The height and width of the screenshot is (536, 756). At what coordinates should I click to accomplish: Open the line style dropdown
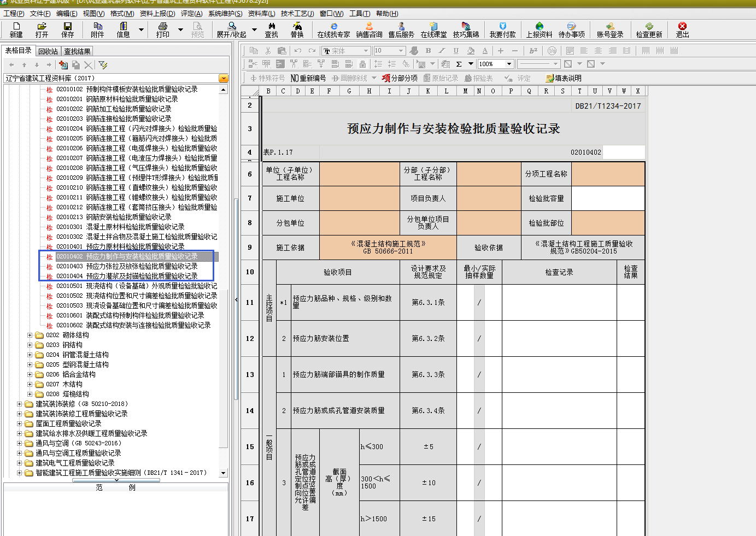(555, 64)
